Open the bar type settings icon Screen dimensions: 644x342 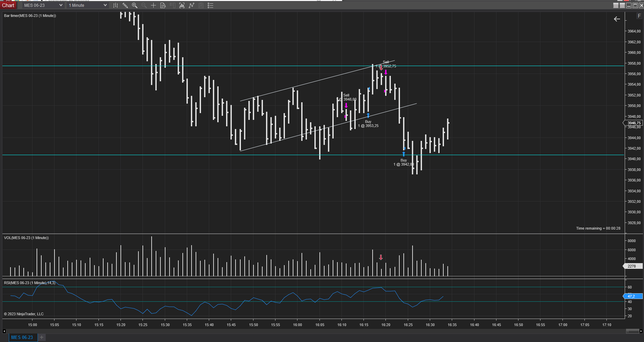116,5
